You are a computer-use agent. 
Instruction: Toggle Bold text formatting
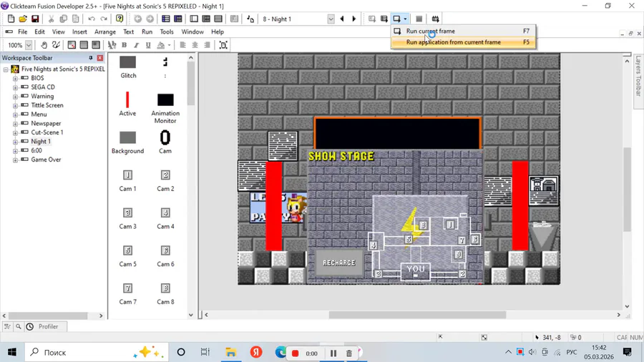tap(124, 45)
